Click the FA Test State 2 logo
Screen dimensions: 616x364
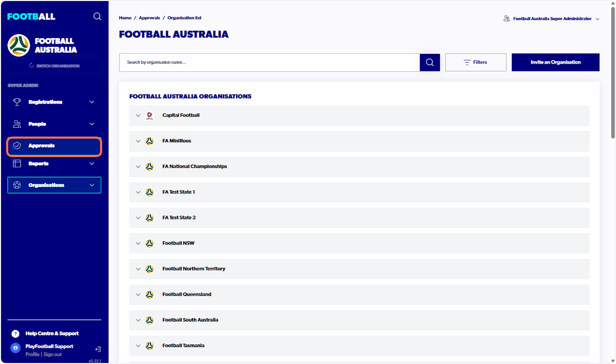149,218
